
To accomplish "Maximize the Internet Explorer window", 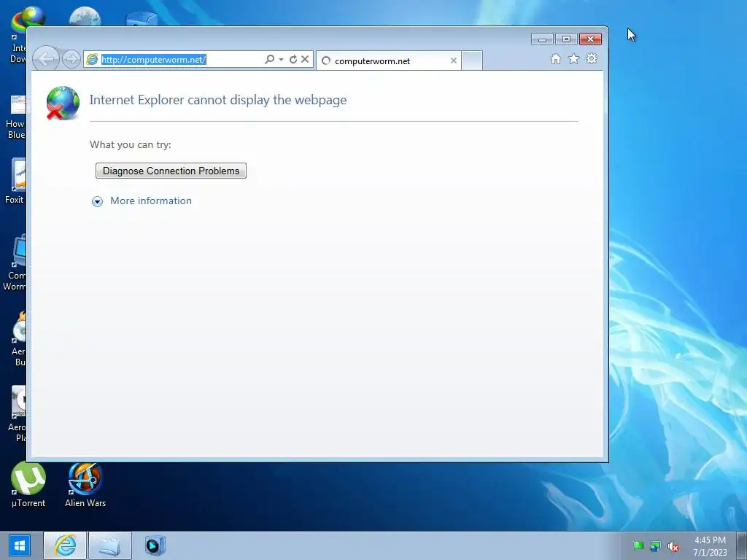I will pyautogui.click(x=566, y=39).
